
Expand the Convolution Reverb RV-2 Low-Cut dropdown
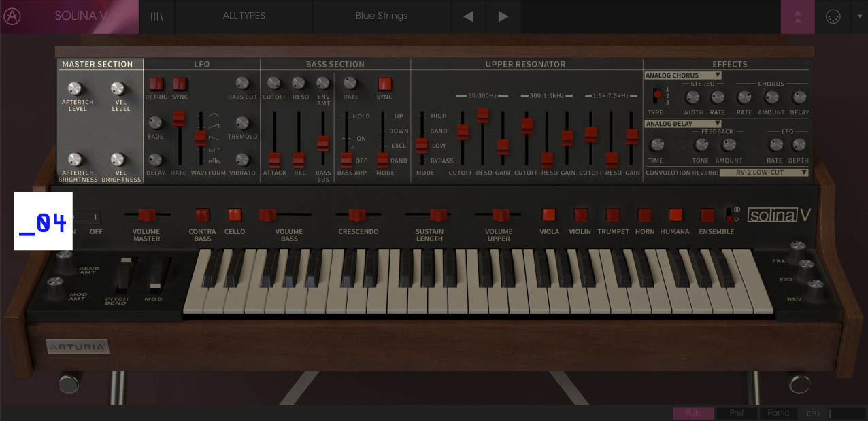(x=763, y=173)
